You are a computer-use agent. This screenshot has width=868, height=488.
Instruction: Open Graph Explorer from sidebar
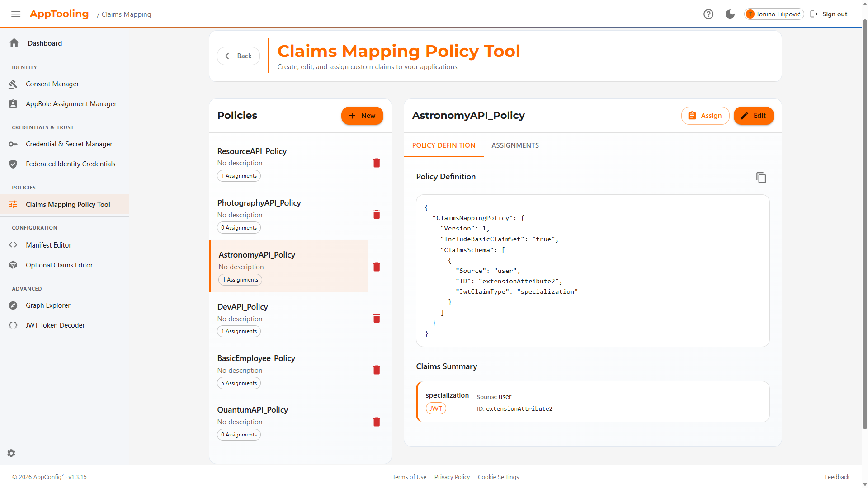click(48, 305)
